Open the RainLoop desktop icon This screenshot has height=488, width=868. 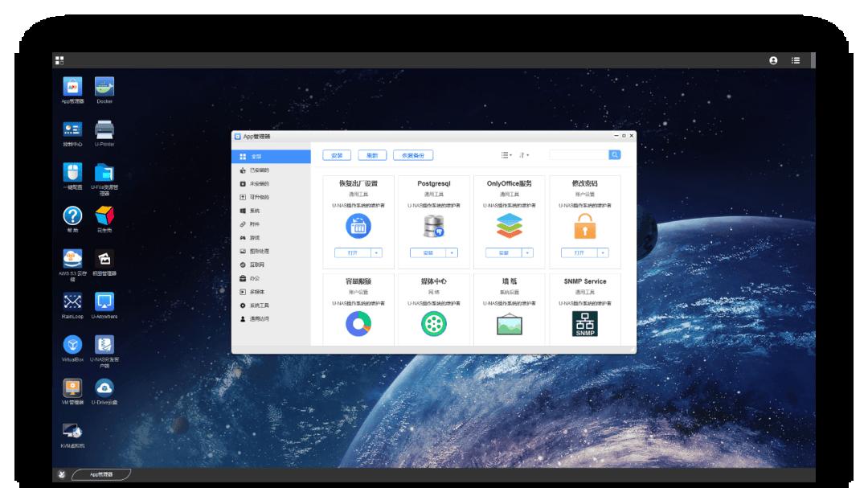[x=72, y=301]
